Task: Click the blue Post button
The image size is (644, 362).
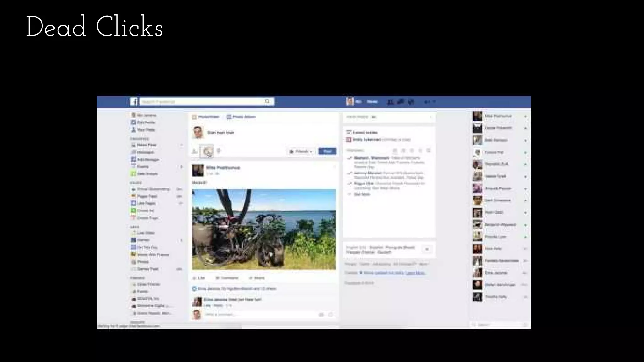Action: point(327,151)
